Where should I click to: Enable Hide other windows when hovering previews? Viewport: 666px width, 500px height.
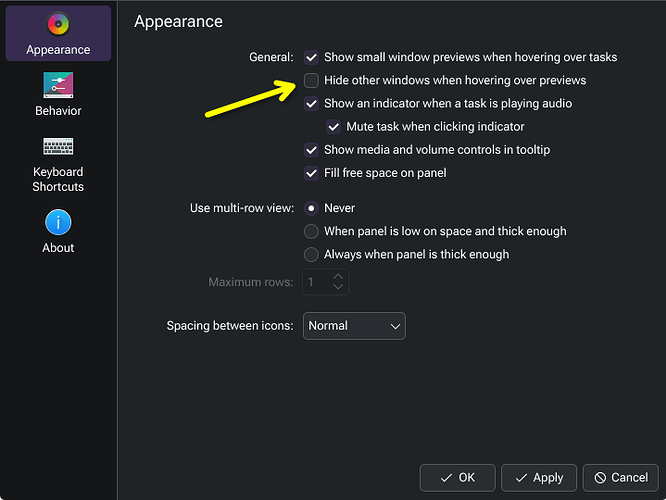point(311,80)
